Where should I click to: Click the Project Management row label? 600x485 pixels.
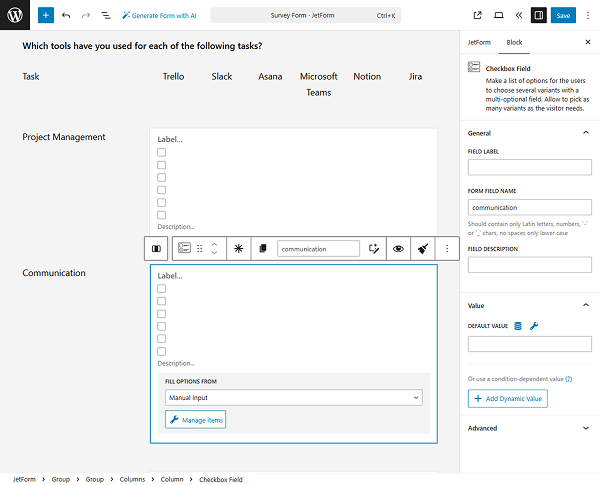(64, 137)
